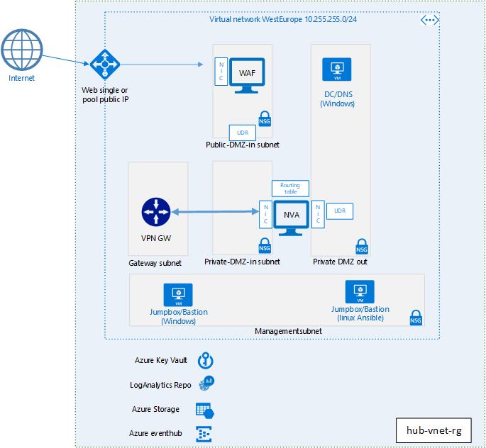The height and width of the screenshot is (448, 486).
Task: Select the load balancer public IP icon
Action: pyautogui.click(x=105, y=65)
